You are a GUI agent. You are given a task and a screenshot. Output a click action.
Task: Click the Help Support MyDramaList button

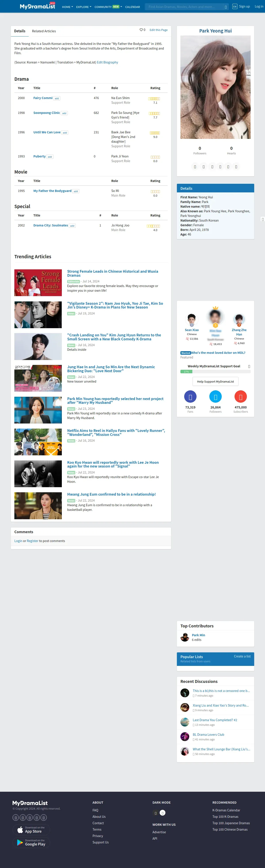pyautogui.click(x=216, y=381)
